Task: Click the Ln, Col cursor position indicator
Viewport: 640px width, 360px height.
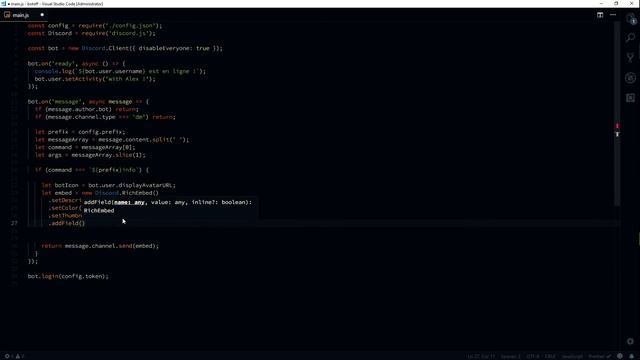Action: tap(480, 356)
